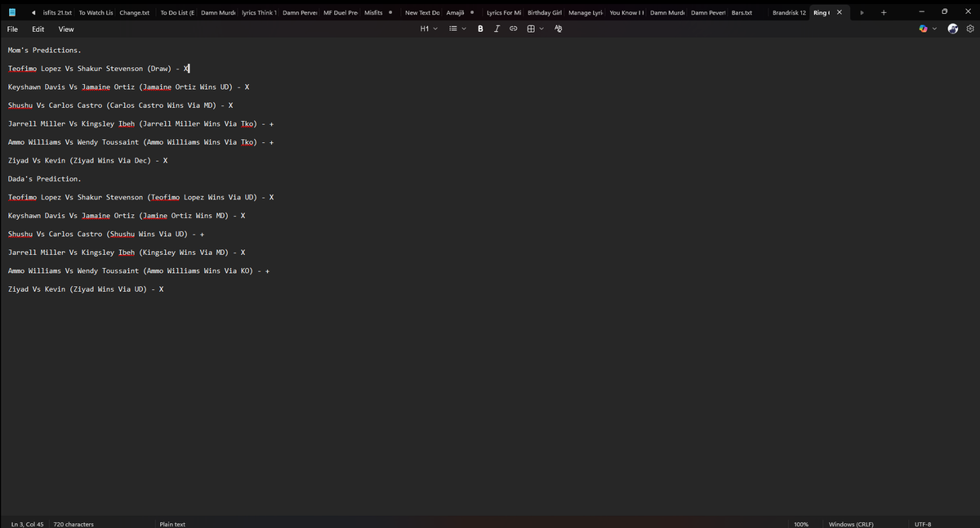
Task: Switch to the Birthday Girl tab
Action: point(545,12)
